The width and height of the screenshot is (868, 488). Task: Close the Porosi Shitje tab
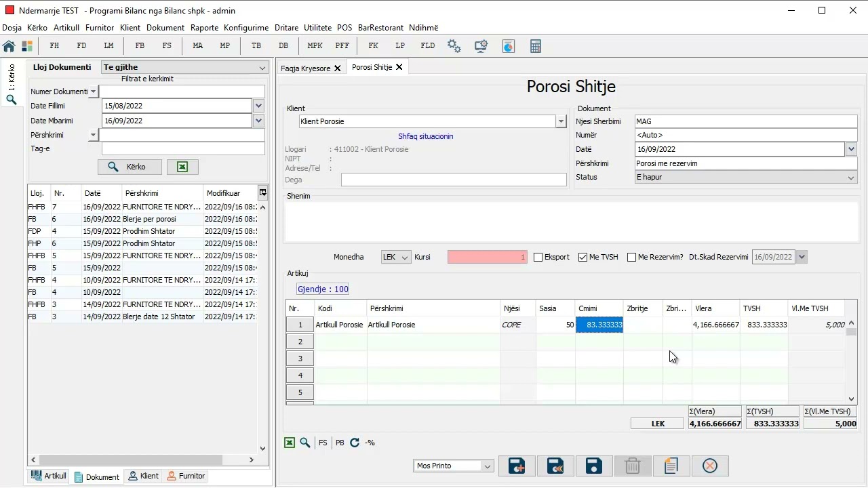[399, 67]
